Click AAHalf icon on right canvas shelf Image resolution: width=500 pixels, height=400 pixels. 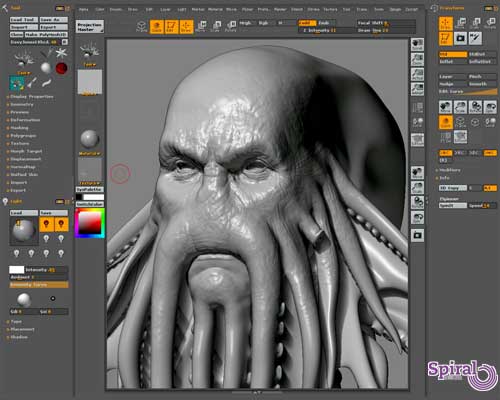pos(417,89)
